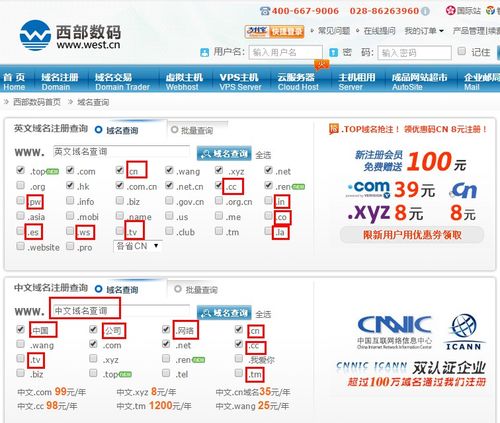Click the user icon before username field
The height and width of the screenshot is (423, 500).
[x=204, y=52]
